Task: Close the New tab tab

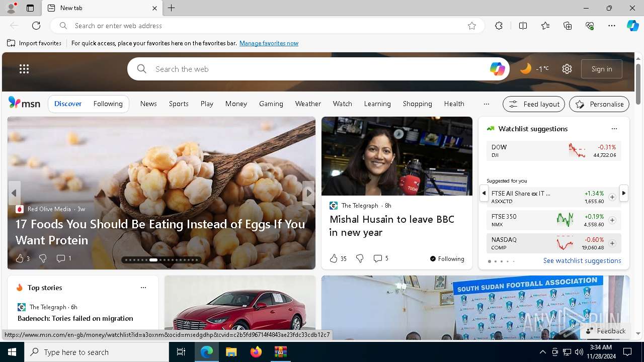Action: point(154,8)
